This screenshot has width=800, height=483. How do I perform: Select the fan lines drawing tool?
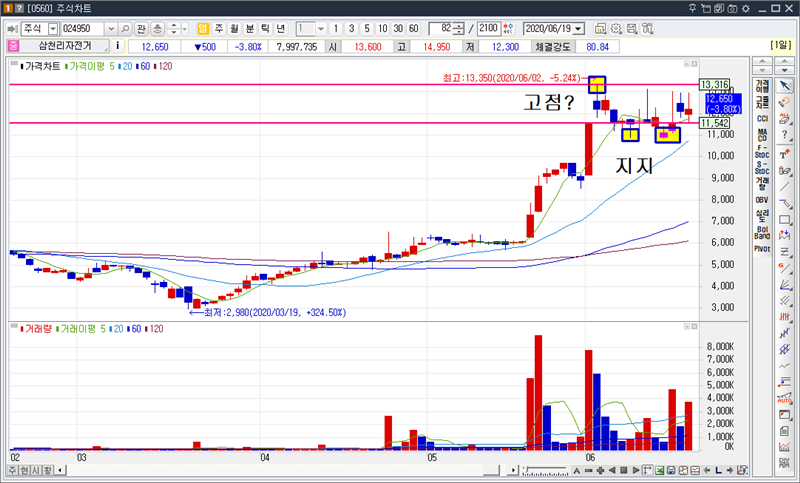click(784, 285)
